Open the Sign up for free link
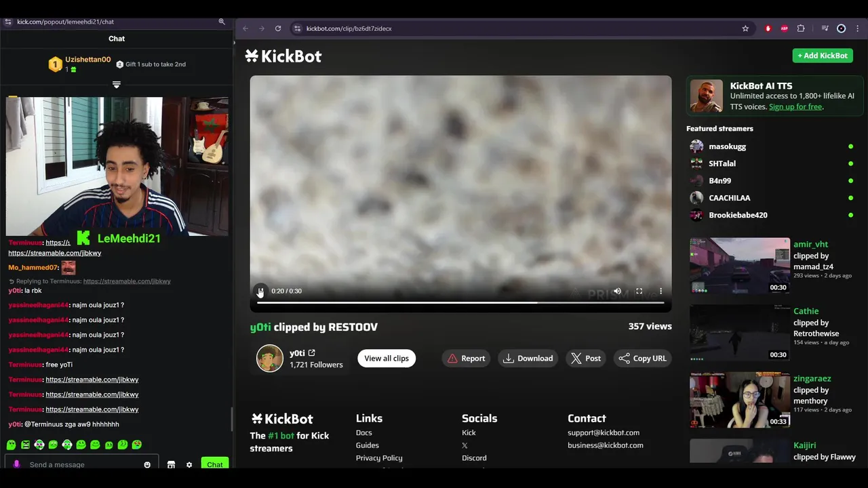 click(x=795, y=107)
